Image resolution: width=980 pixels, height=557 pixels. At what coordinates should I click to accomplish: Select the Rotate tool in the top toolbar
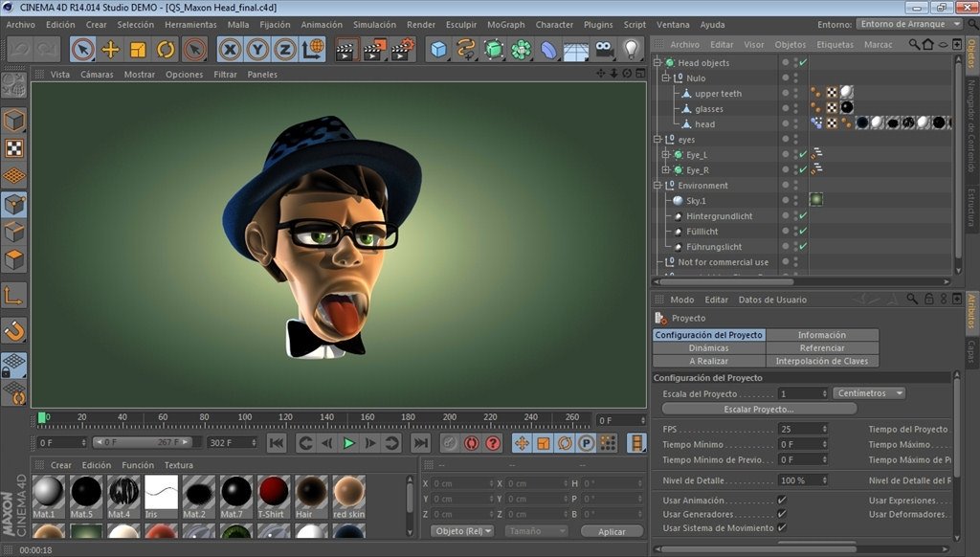click(167, 49)
